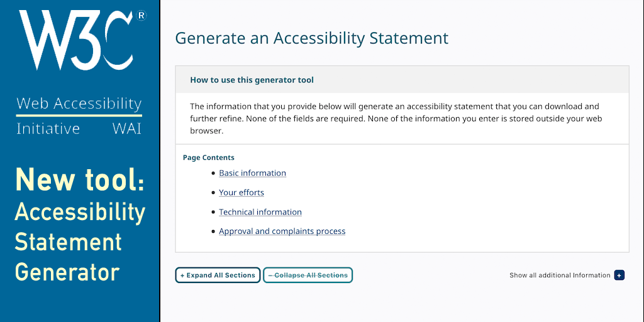Image resolution: width=644 pixels, height=322 pixels.
Task: Click the yellow New tool: text
Action: (x=79, y=180)
